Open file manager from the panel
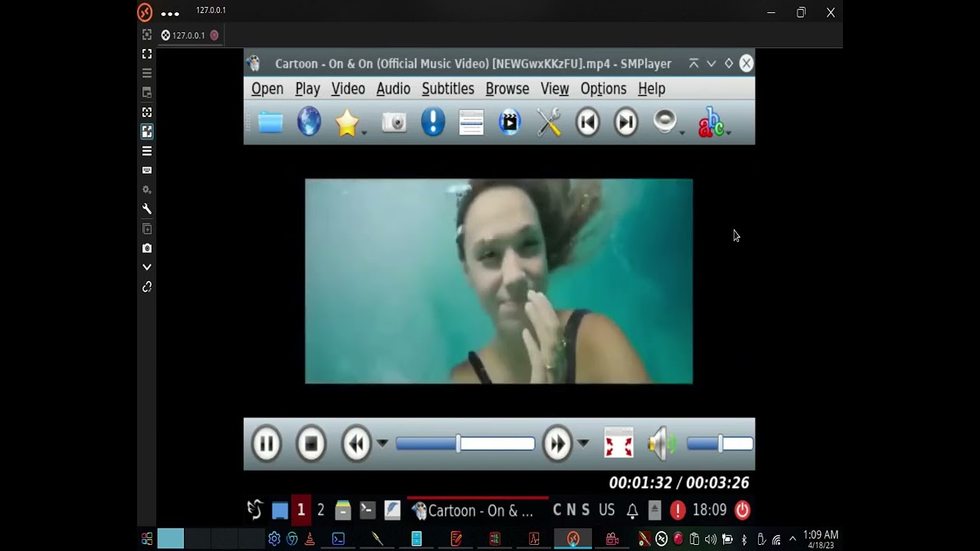The image size is (980, 551). (x=343, y=510)
